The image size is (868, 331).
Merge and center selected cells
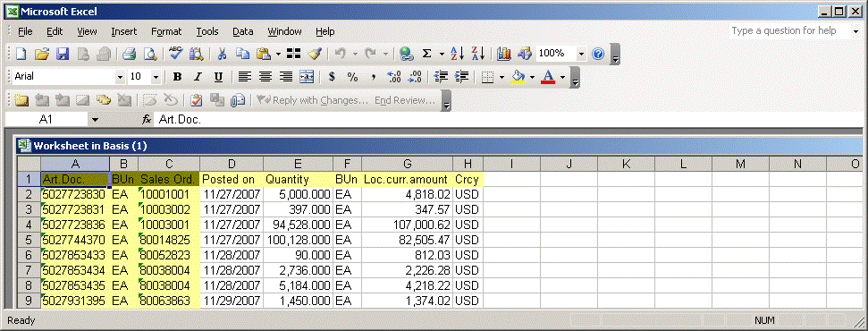click(306, 77)
